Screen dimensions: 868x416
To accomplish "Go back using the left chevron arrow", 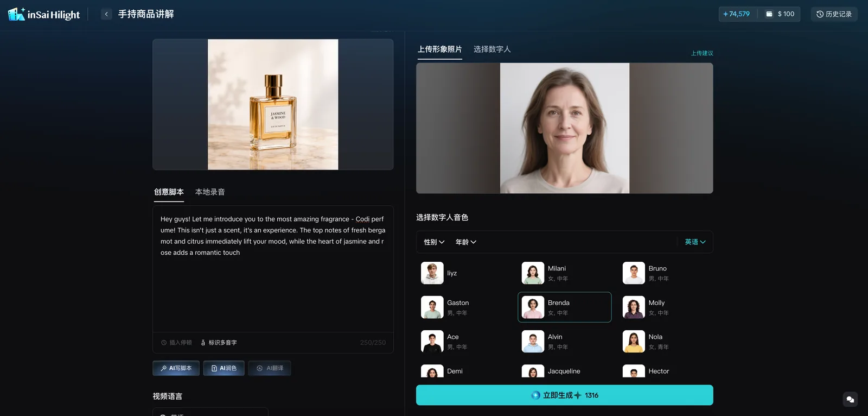I will coord(106,14).
